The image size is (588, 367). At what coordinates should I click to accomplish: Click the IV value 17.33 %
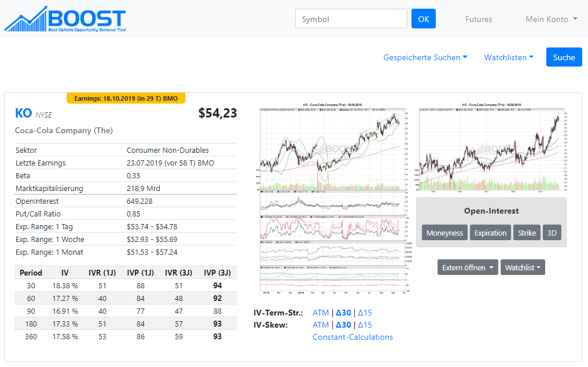pyautogui.click(x=65, y=324)
